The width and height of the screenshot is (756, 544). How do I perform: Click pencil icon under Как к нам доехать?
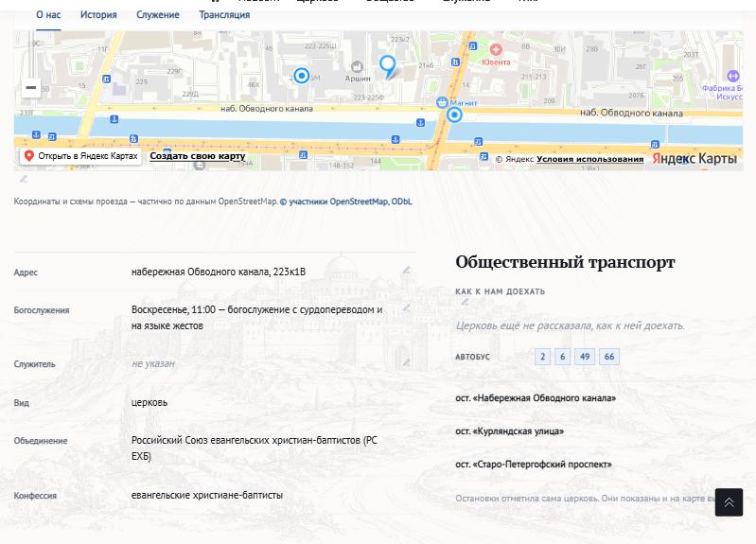click(465, 302)
